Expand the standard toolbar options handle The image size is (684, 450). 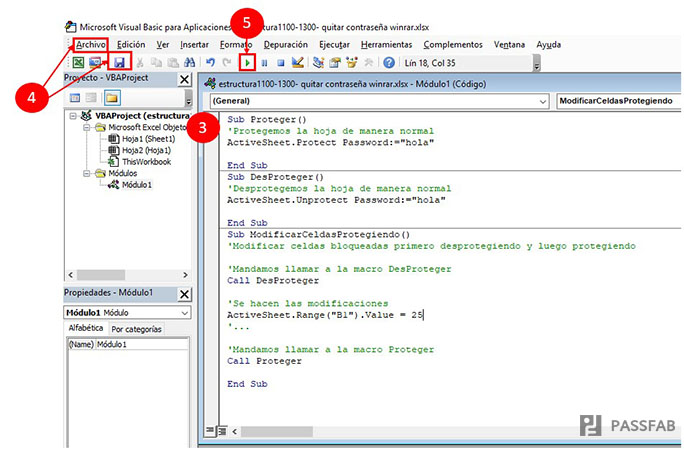click(x=537, y=64)
